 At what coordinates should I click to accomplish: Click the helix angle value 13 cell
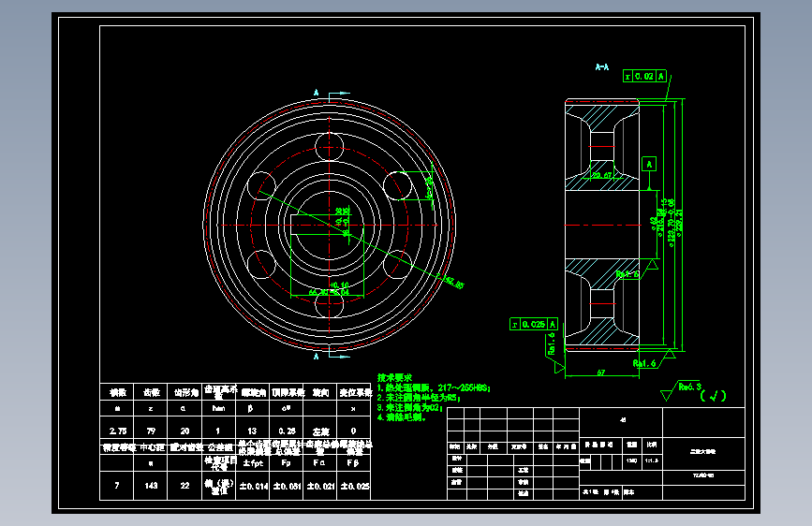pos(252,429)
